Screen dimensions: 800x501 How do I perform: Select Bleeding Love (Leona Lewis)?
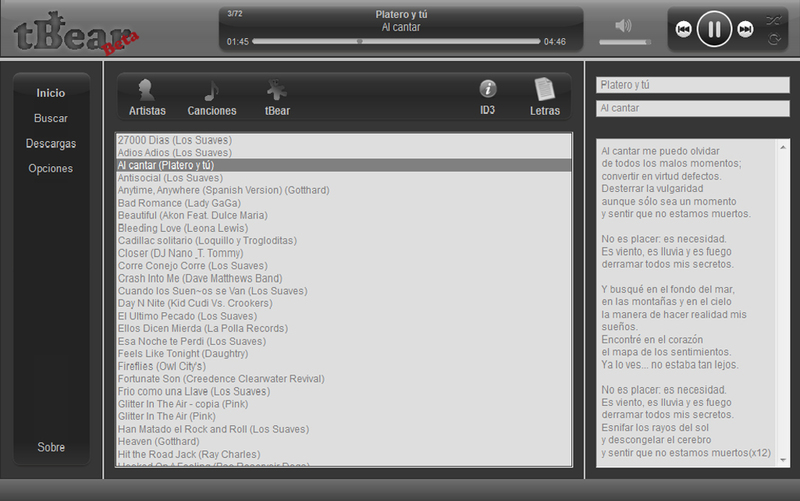click(x=344, y=228)
